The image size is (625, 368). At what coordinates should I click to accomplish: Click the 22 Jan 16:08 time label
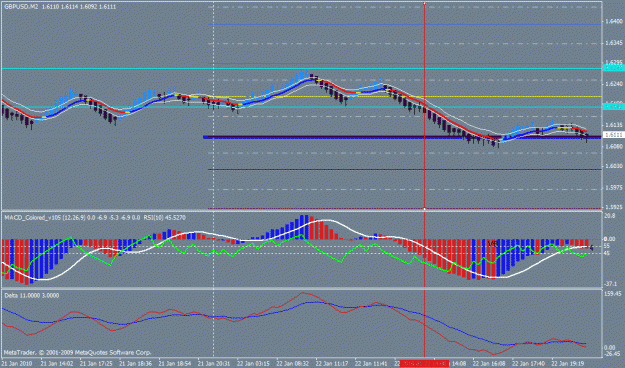pos(489,363)
